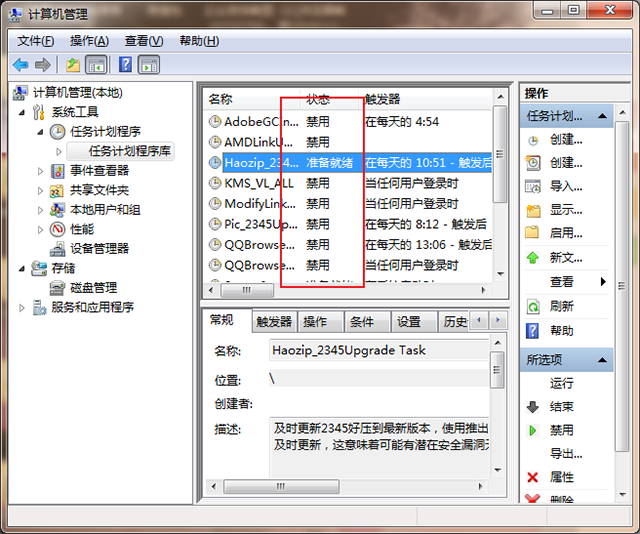Click the Back arrow in the toolbar

20,65
